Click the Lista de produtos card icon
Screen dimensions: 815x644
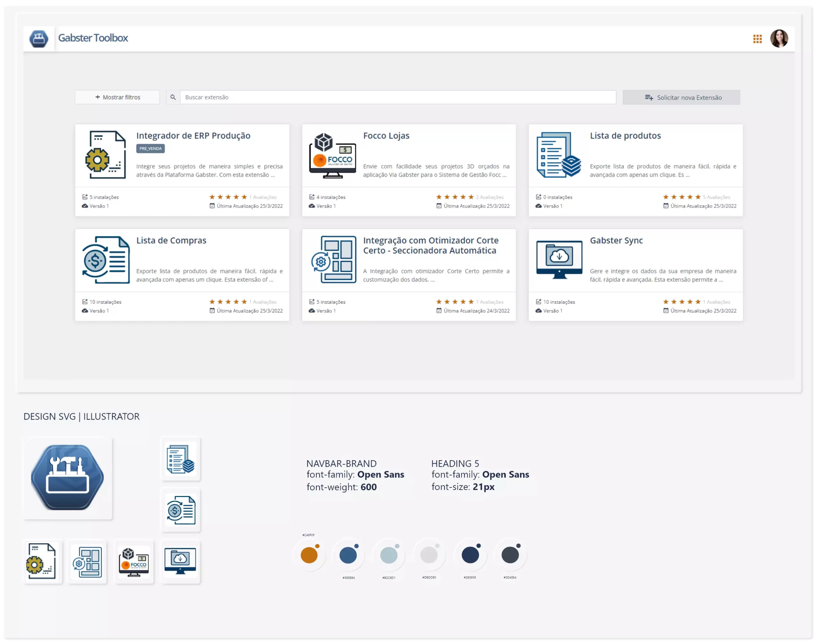(x=558, y=155)
